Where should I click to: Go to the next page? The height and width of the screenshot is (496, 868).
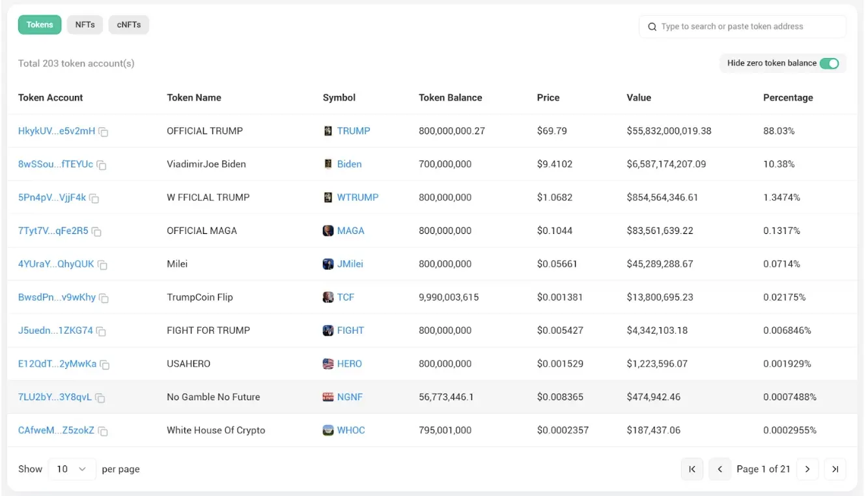[x=807, y=469]
